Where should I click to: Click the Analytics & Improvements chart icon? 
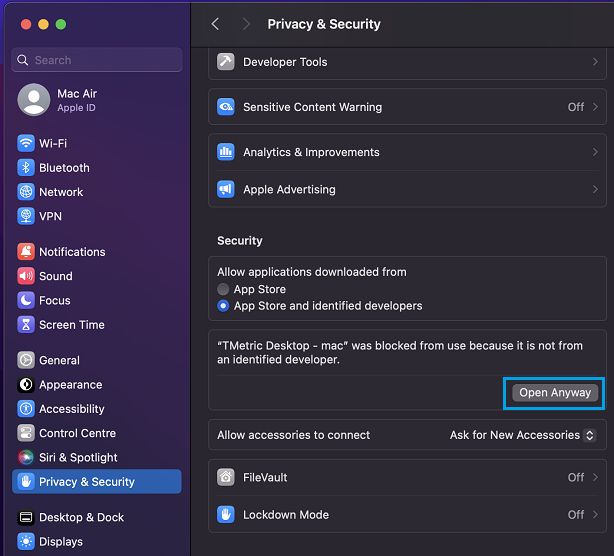(x=226, y=152)
